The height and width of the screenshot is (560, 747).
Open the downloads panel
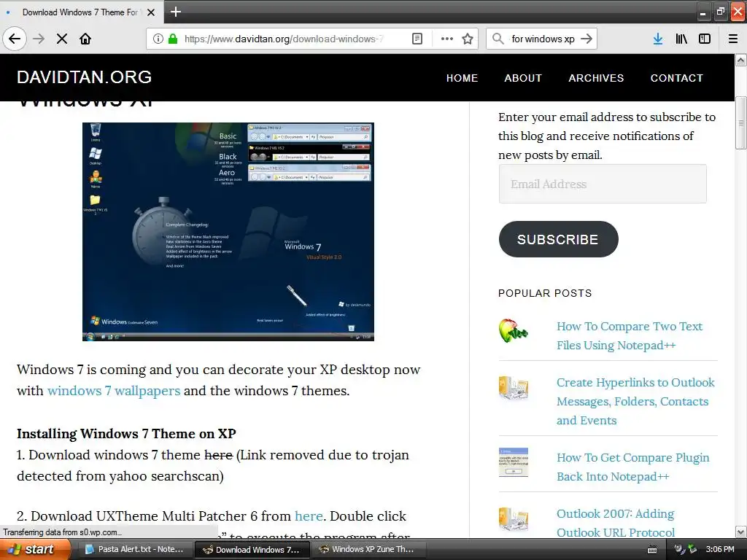pos(658,39)
